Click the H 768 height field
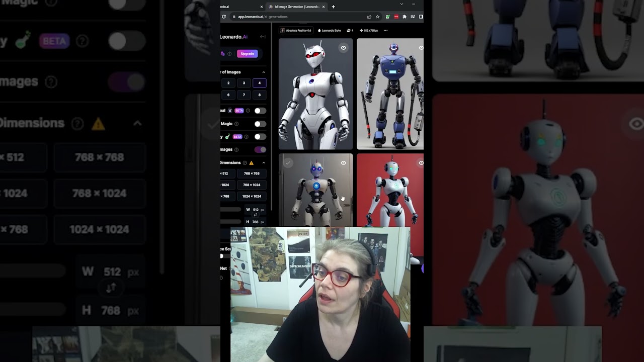Screen dimensions: 644x362 click(x=255, y=222)
